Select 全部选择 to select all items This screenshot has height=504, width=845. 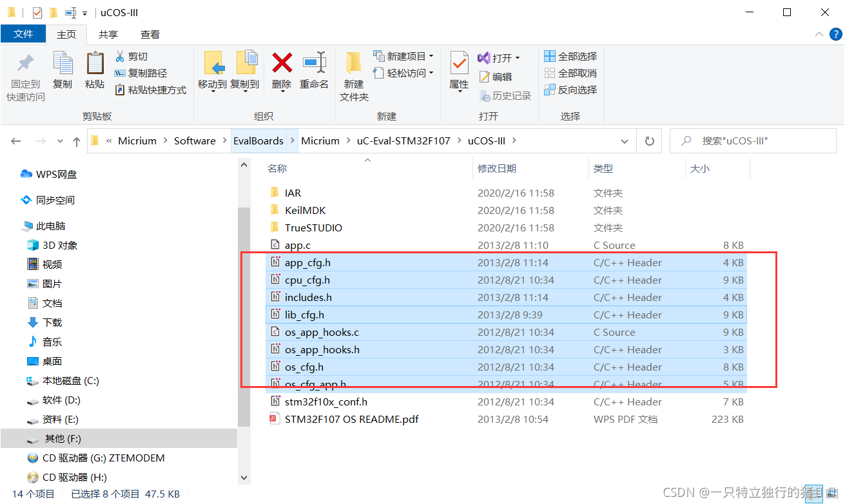click(x=570, y=56)
